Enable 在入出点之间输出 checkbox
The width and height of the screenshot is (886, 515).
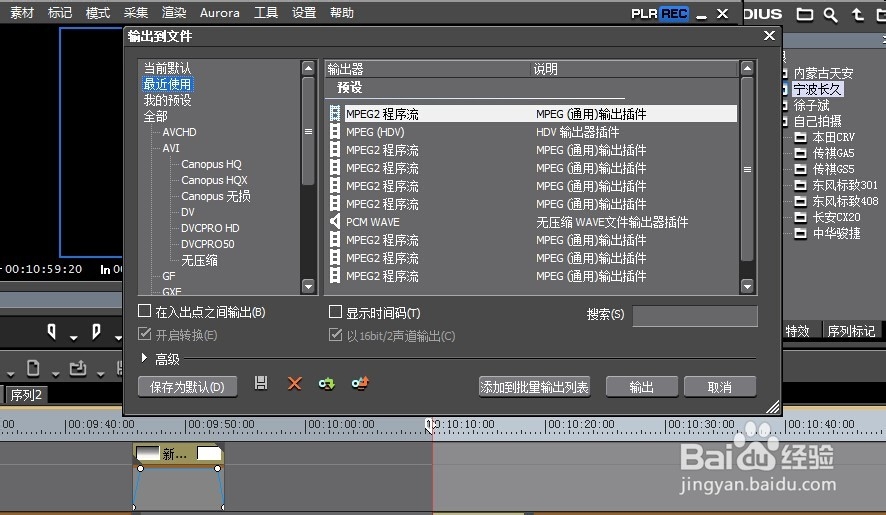(x=145, y=311)
